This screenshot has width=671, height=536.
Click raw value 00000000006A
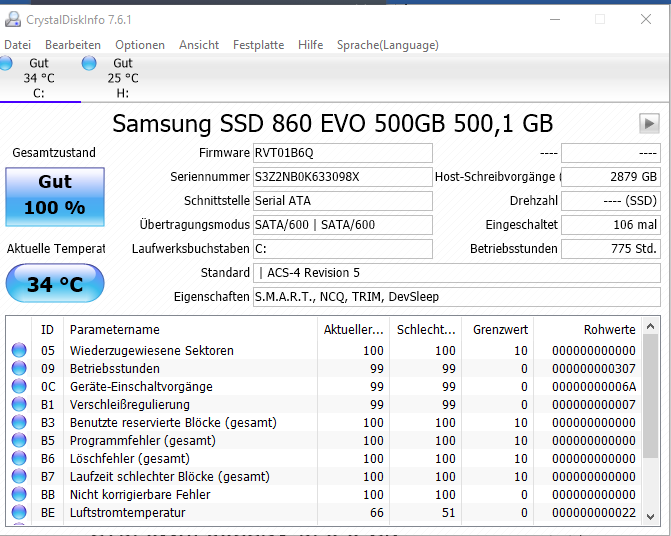pos(594,386)
